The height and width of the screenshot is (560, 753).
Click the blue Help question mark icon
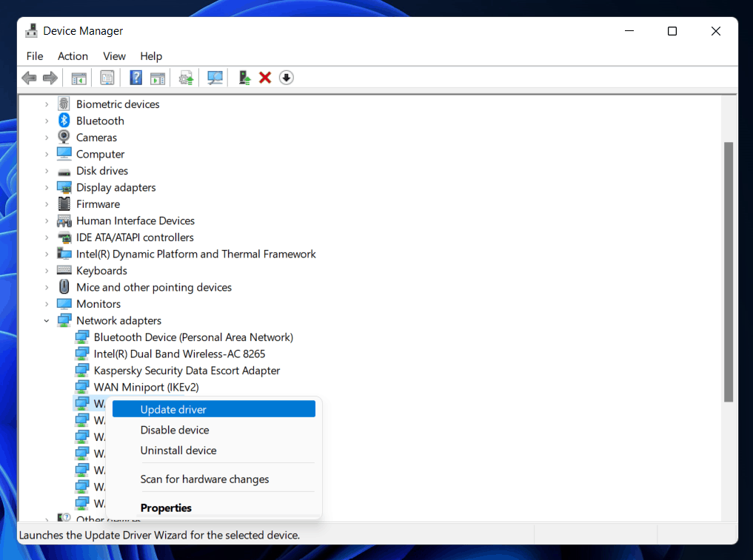tap(135, 78)
